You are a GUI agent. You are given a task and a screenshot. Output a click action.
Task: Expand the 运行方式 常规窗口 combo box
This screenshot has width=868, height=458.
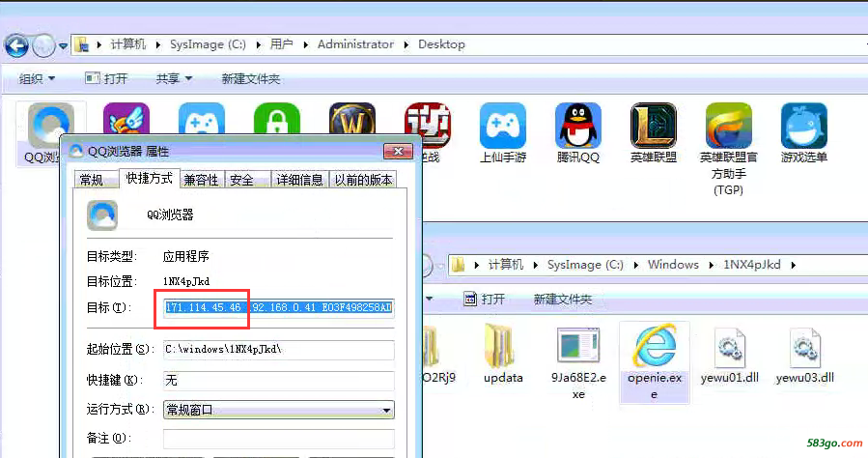pos(386,411)
